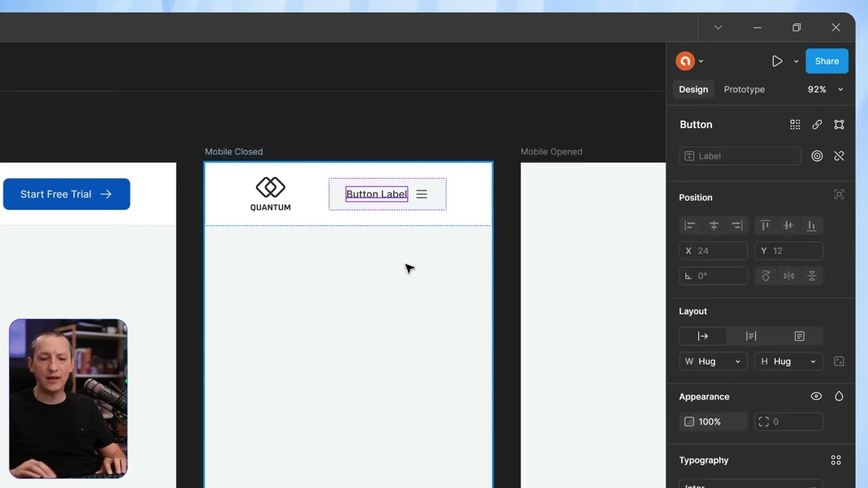Align vertical centers icon
The image size is (868, 488).
pos(788,226)
